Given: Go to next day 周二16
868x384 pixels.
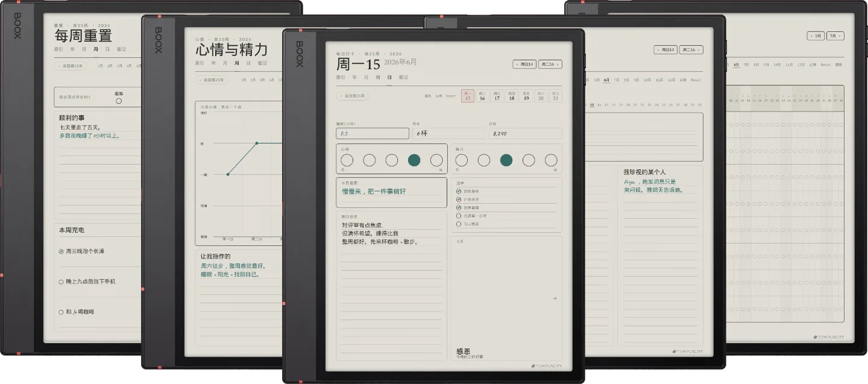Looking at the screenshot, I should [x=550, y=64].
